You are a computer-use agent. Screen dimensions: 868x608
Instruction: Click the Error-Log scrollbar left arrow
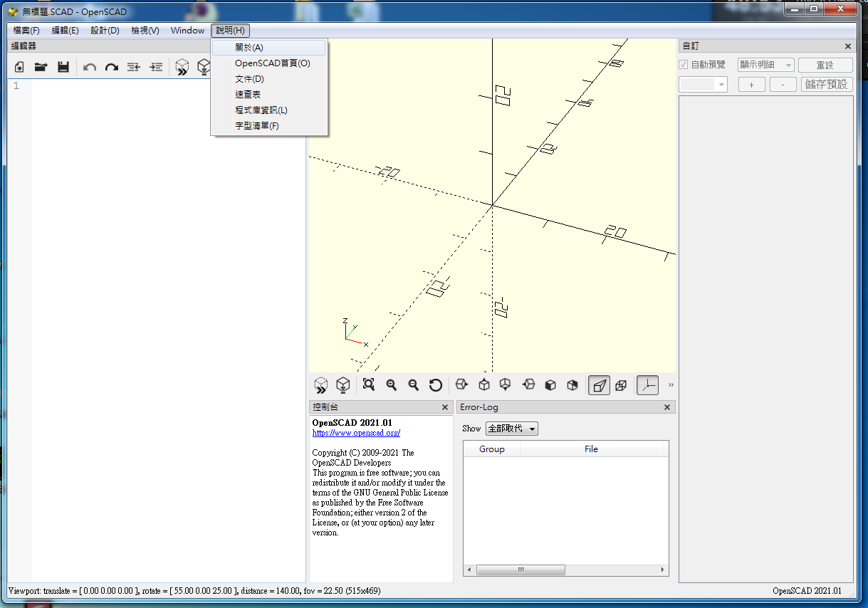(469, 570)
